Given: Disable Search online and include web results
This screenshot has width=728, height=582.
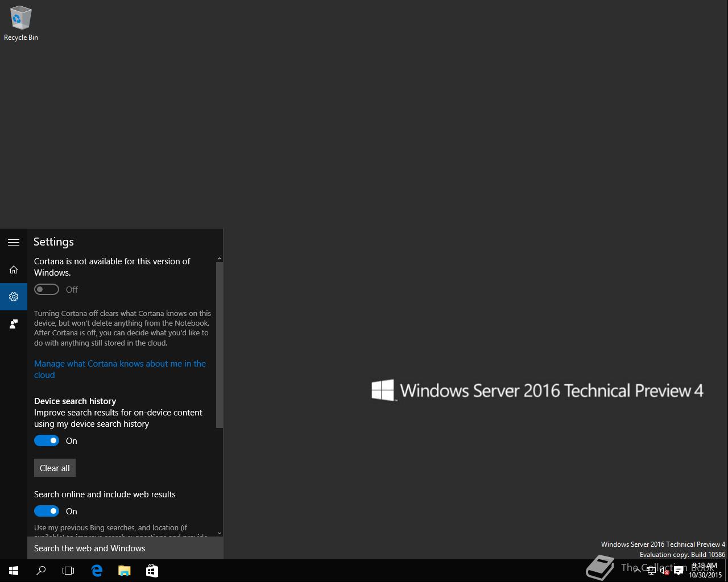Looking at the screenshot, I should [47, 511].
